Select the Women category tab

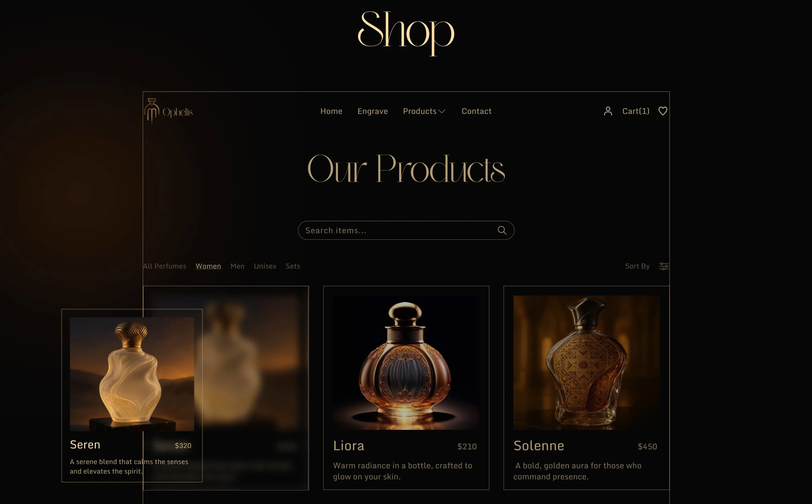[x=208, y=266]
